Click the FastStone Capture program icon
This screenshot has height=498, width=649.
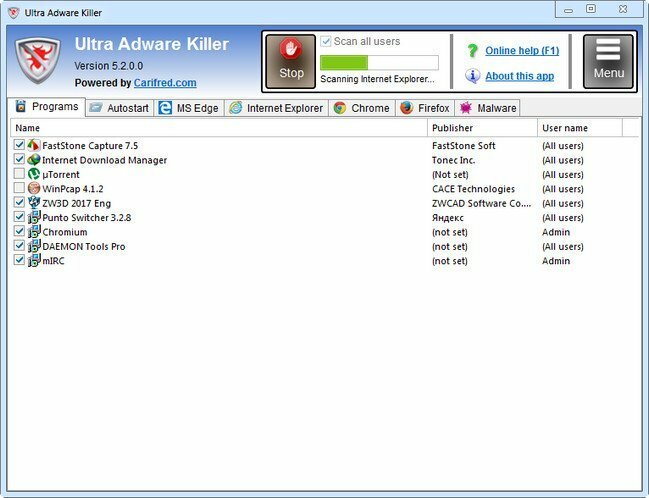33,146
